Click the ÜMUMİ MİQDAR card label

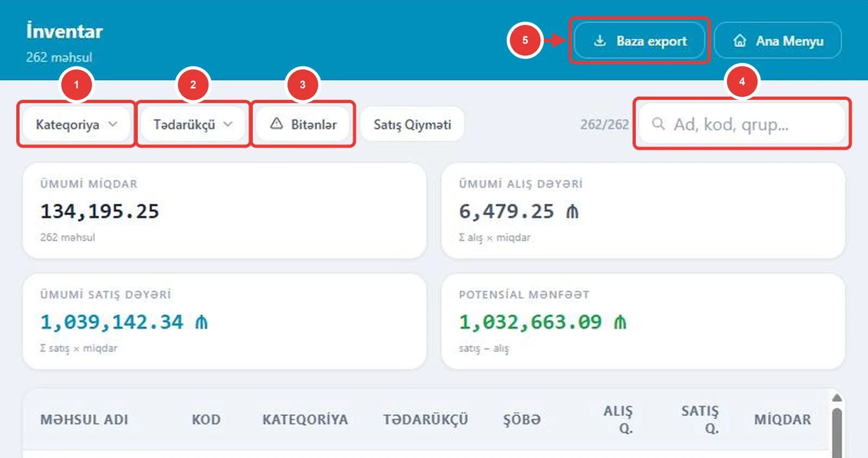pyautogui.click(x=89, y=184)
